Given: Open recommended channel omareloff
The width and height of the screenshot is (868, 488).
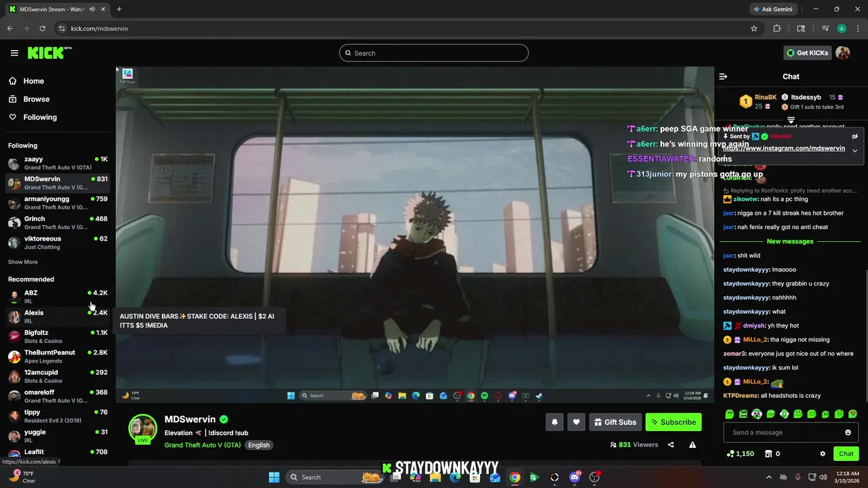Looking at the screenshot, I should click(x=58, y=396).
